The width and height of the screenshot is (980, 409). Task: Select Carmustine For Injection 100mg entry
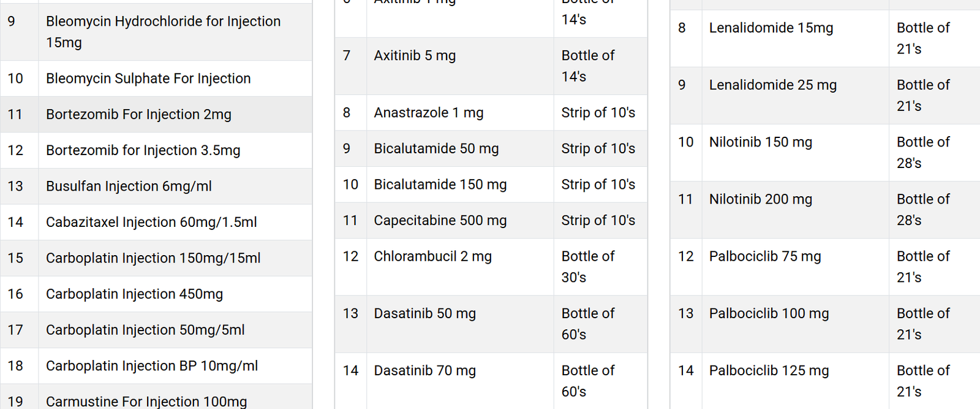(x=146, y=402)
